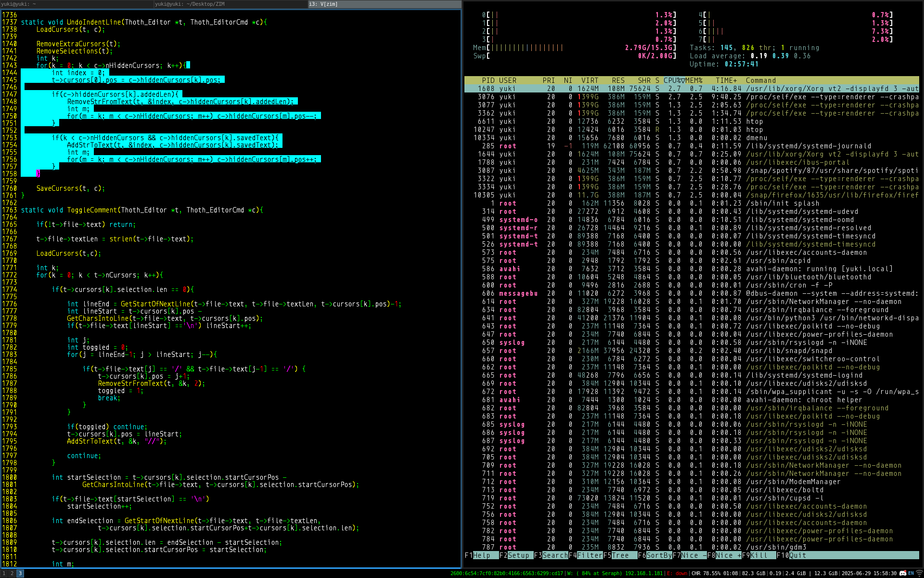Click the E: down ethernet status
924x578 pixels.
point(677,573)
